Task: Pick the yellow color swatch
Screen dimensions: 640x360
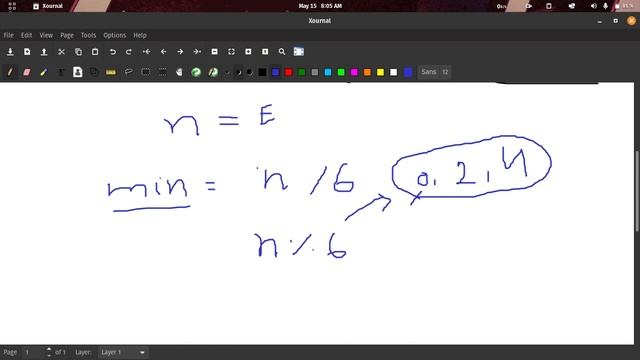Action: coord(380,72)
